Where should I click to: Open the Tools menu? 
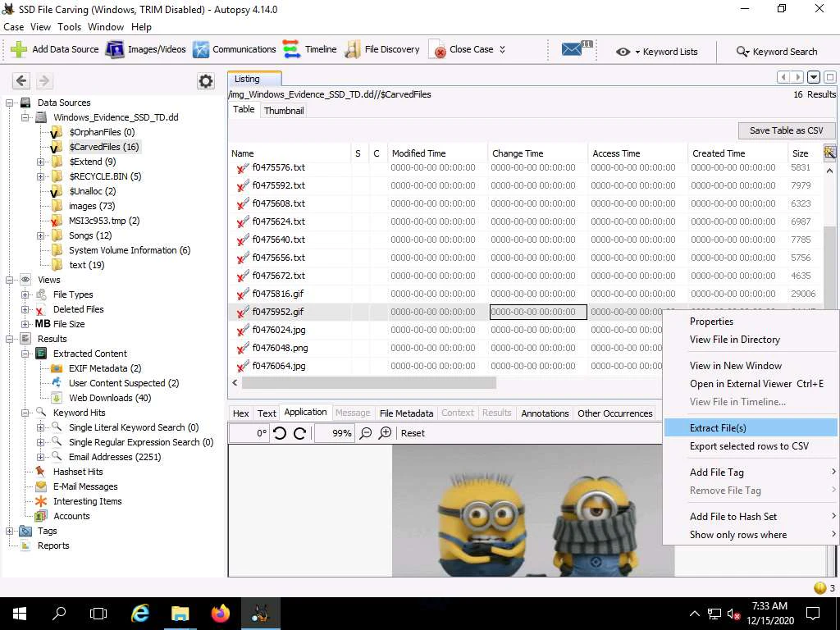point(70,27)
